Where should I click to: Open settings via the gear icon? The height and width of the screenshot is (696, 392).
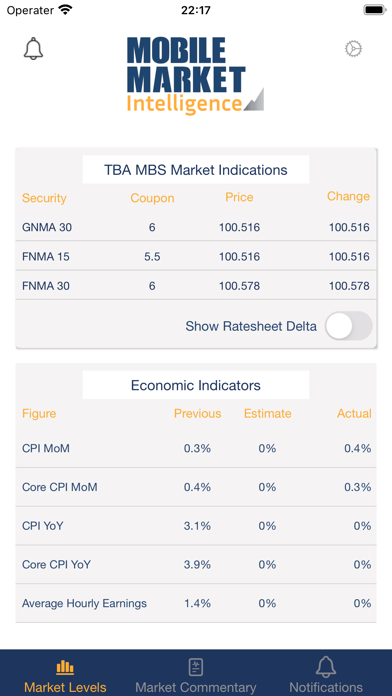tap(353, 49)
